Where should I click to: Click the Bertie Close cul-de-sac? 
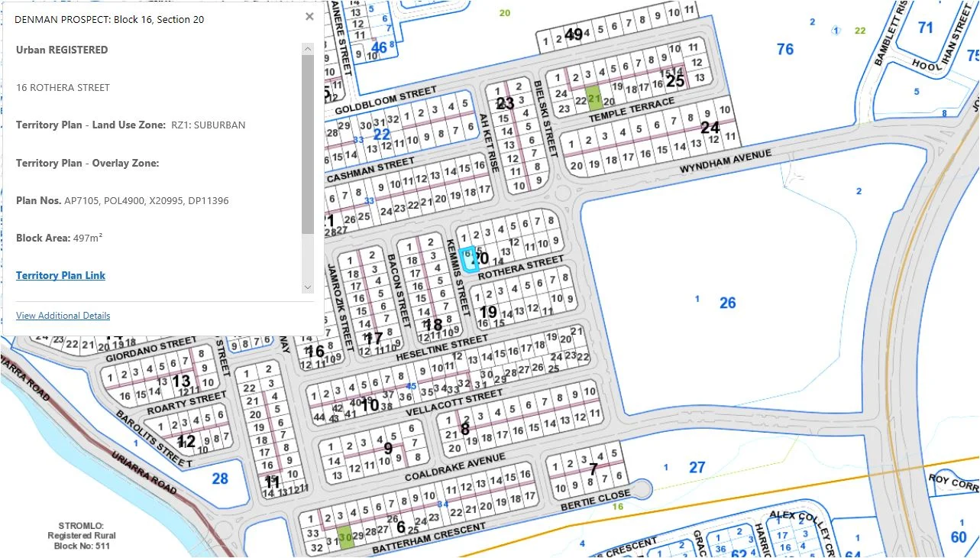point(640,486)
